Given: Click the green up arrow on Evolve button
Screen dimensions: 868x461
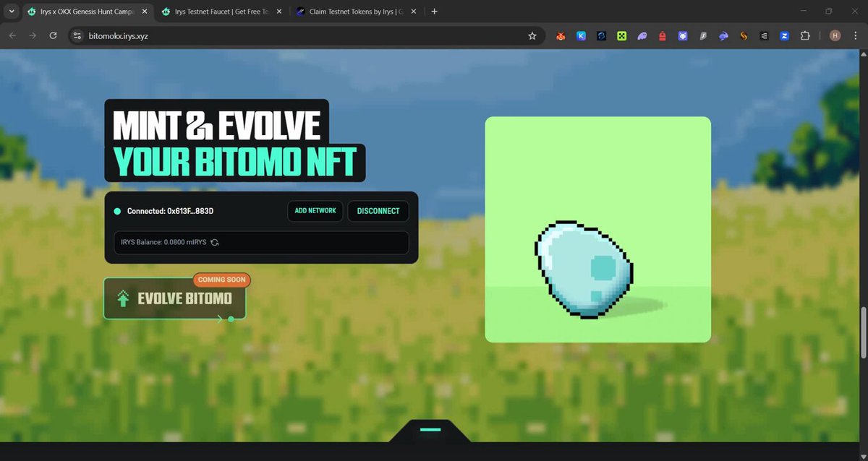Looking at the screenshot, I should (x=123, y=298).
